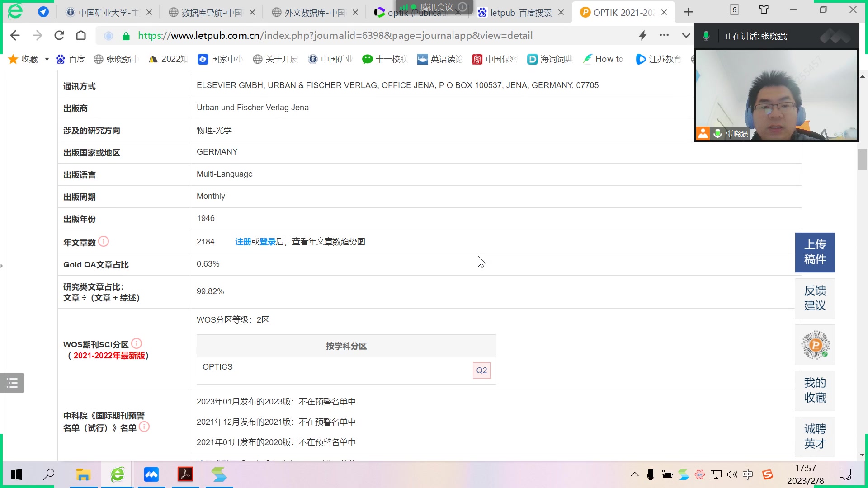868x488 pixels.
Task: Open the 中国矿业 bookmark
Action: 330,59
